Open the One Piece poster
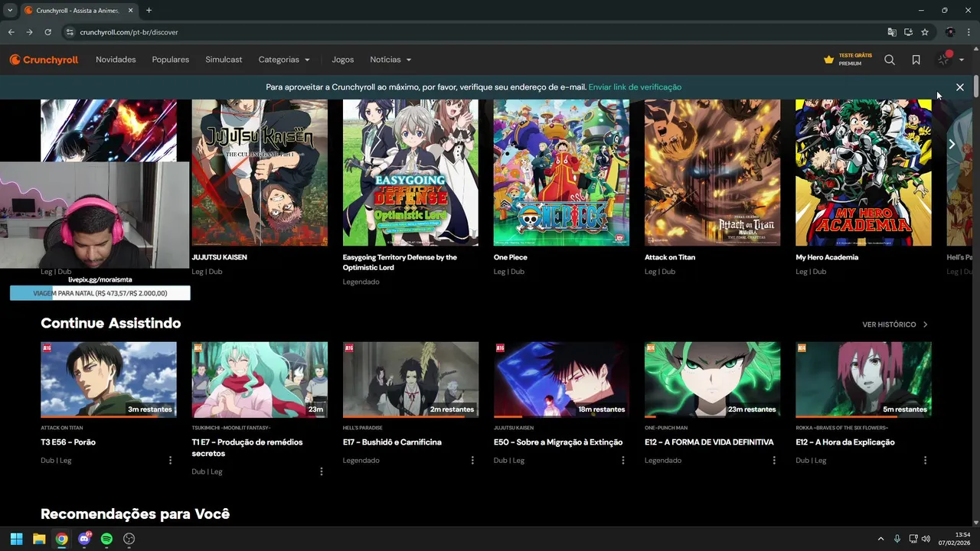 (x=561, y=172)
